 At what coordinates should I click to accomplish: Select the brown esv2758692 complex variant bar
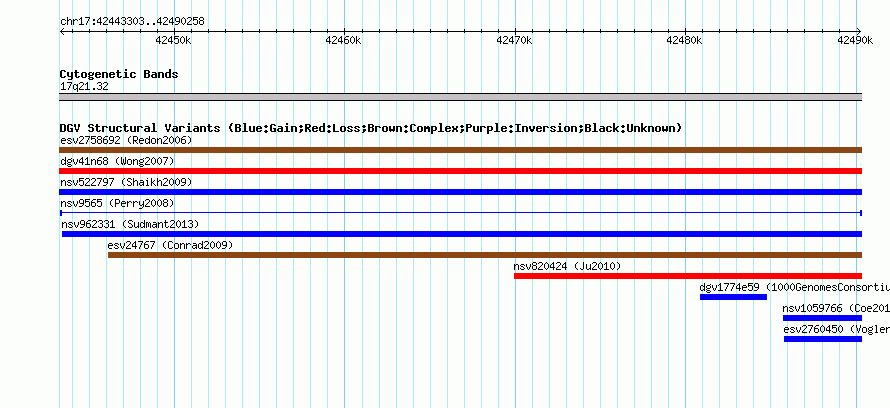click(460, 150)
